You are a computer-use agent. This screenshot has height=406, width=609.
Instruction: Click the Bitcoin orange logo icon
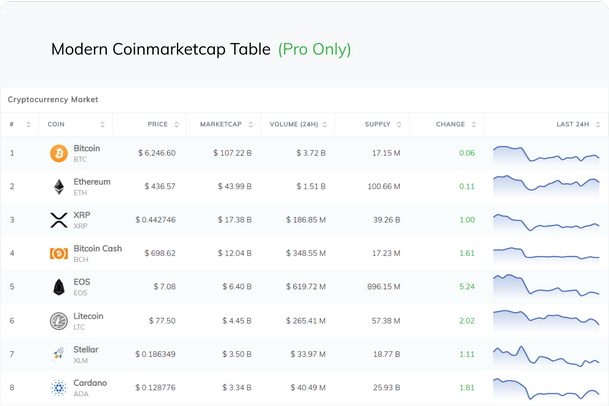(x=59, y=153)
